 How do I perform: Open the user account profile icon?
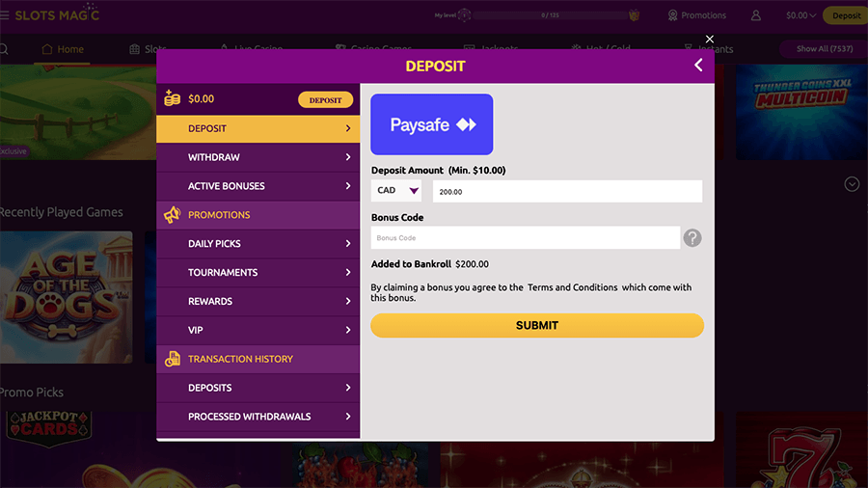[755, 15]
